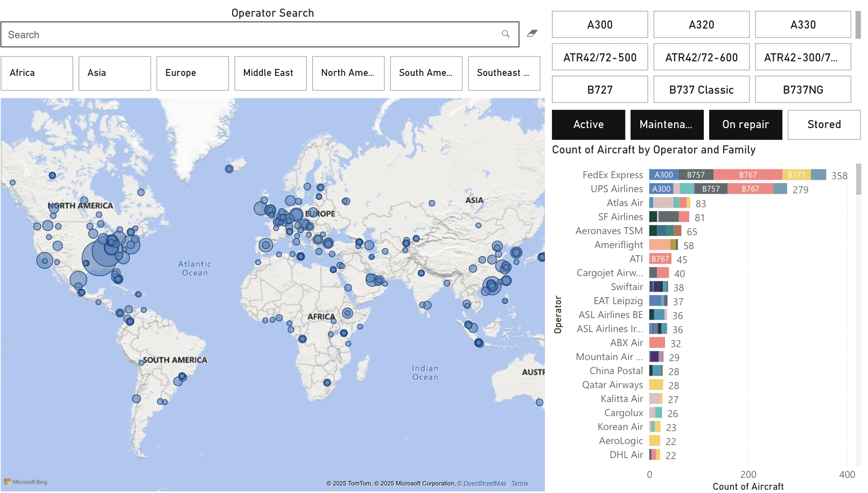Toggle the On repair status filter

point(746,124)
